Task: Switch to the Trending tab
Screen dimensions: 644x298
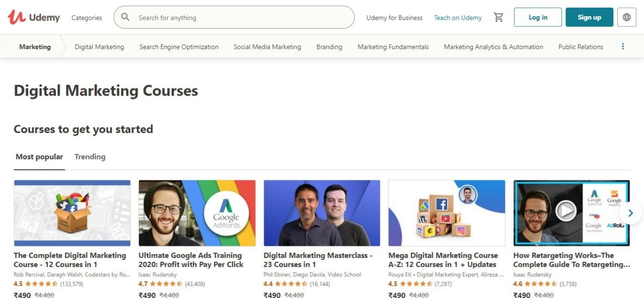Action: [90, 156]
